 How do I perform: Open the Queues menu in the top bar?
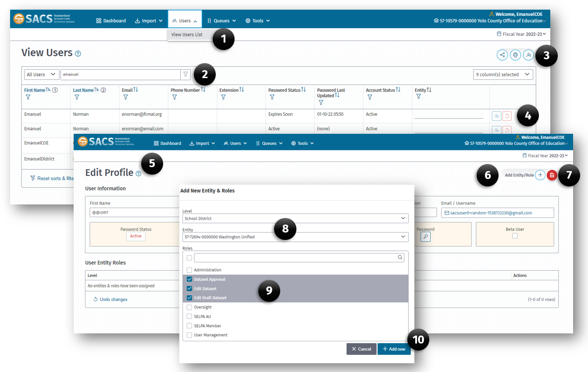click(221, 20)
